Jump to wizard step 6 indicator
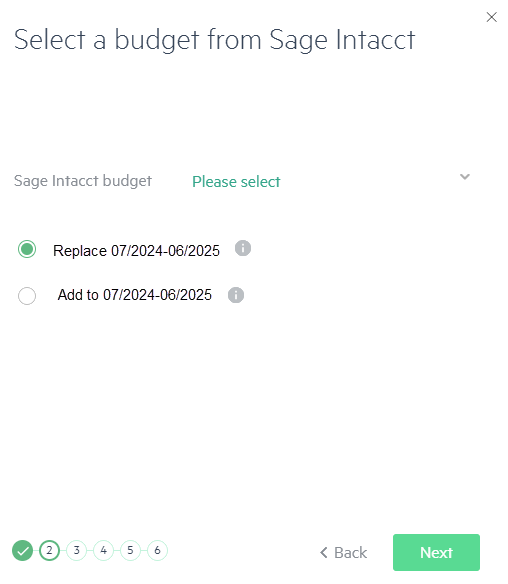Image resolution: width=508 pixels, height=584 pixels. (x=157, y=550)
